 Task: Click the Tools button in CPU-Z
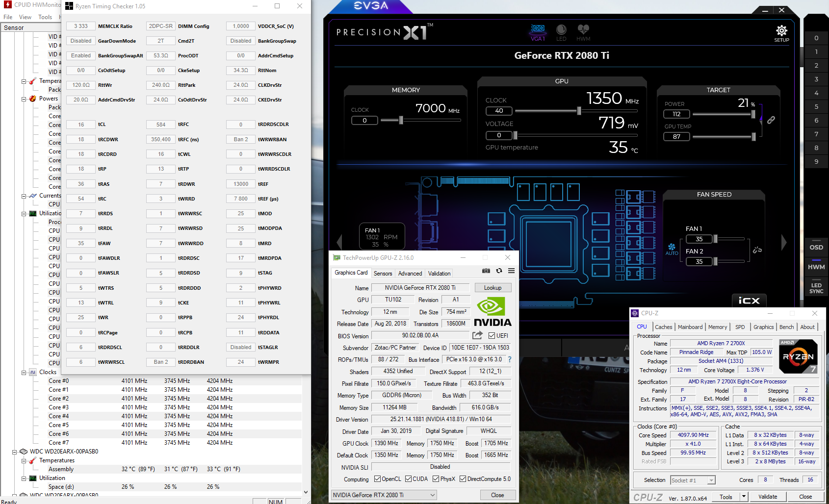pos(726,497)
